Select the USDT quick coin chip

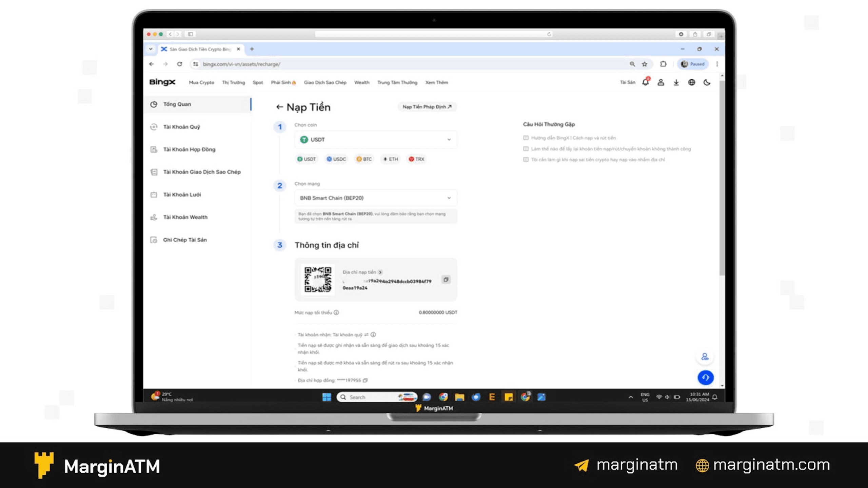(x=307, y=159)
